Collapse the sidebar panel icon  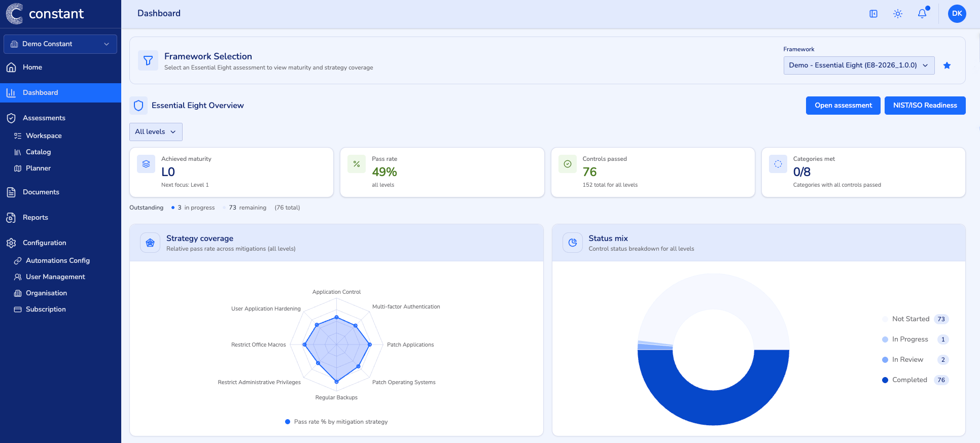[x=873, y=14]
